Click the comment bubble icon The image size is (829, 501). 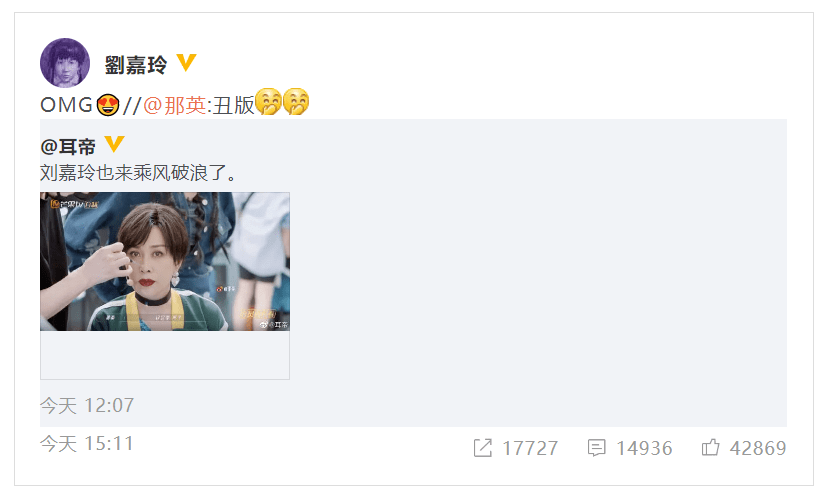point(596,448)
